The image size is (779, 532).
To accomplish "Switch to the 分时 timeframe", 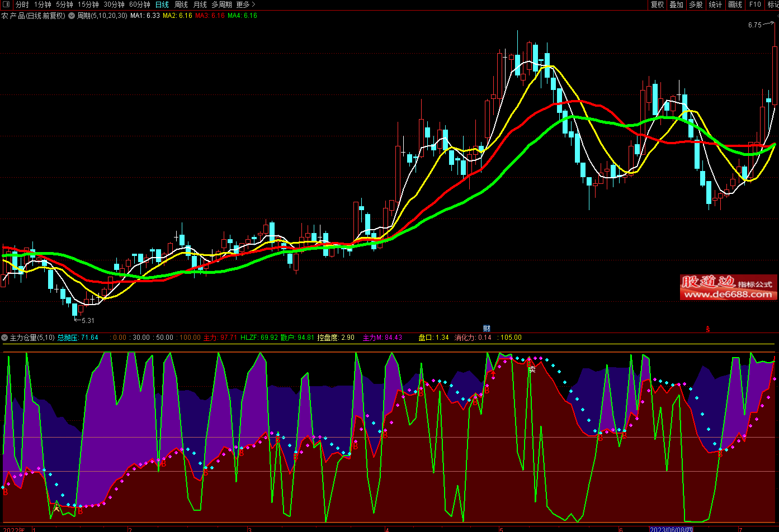I will 22,4.
